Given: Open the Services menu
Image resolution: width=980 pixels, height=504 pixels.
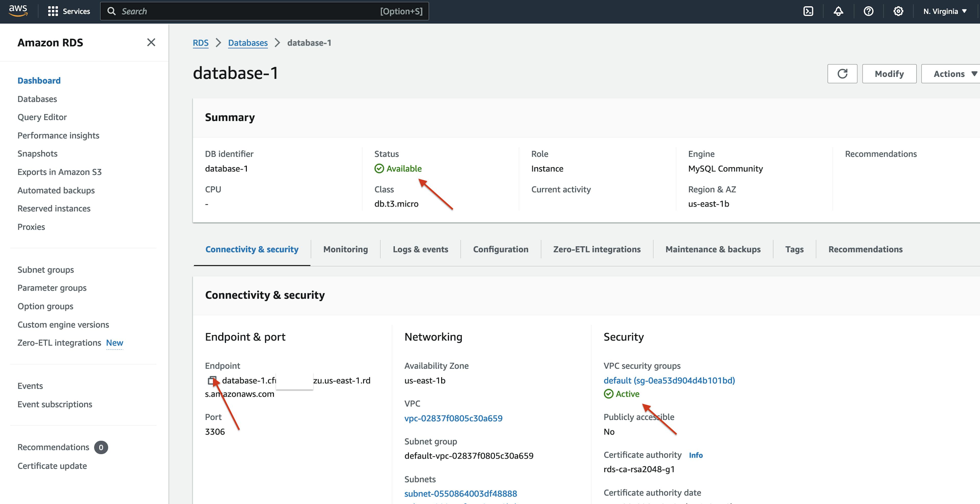Looking at the screenshot, I should [x=69, y=11].
